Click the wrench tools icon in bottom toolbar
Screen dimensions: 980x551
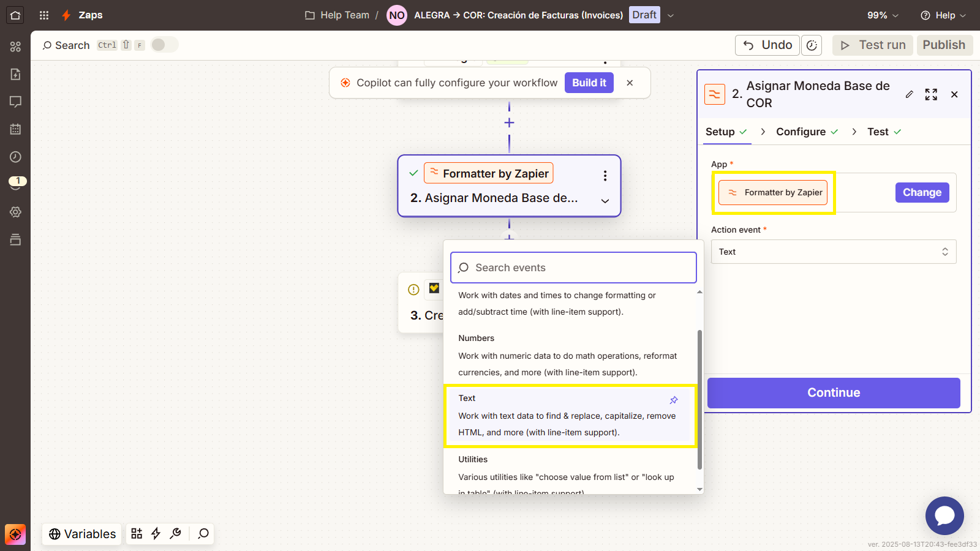[x=175, y=534]
